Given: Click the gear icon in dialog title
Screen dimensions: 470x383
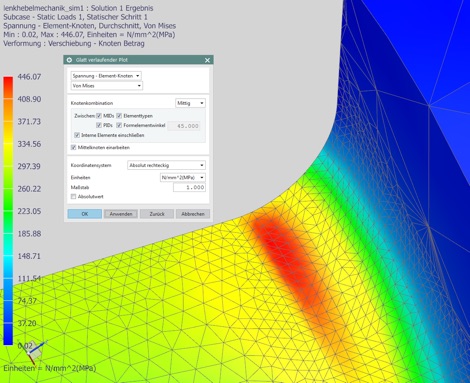Looking at the screenshot, I should [x=69, y=60].
